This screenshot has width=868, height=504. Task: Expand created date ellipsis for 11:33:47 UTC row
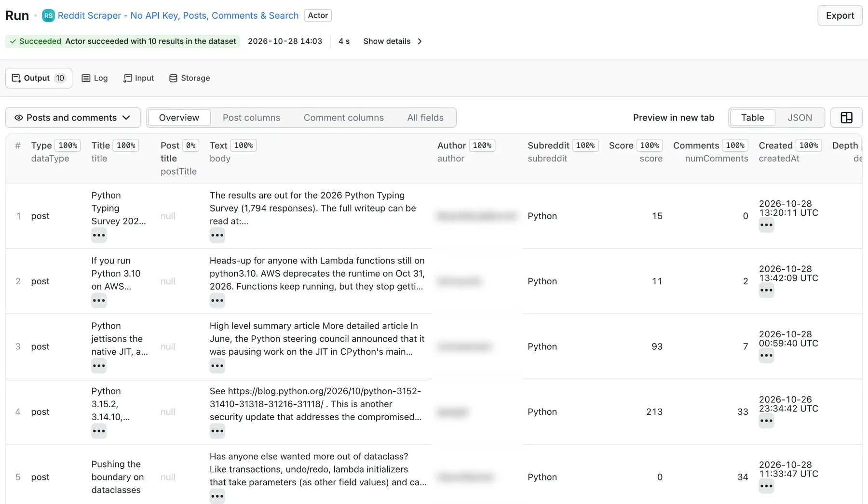click(766, 486)
